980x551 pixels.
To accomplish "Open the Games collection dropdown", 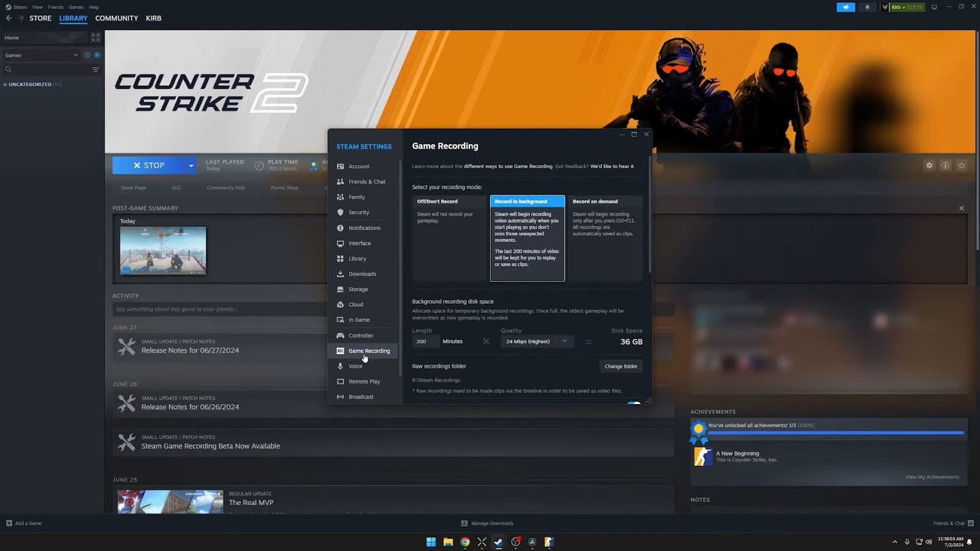I will click(x=41, y=55).
